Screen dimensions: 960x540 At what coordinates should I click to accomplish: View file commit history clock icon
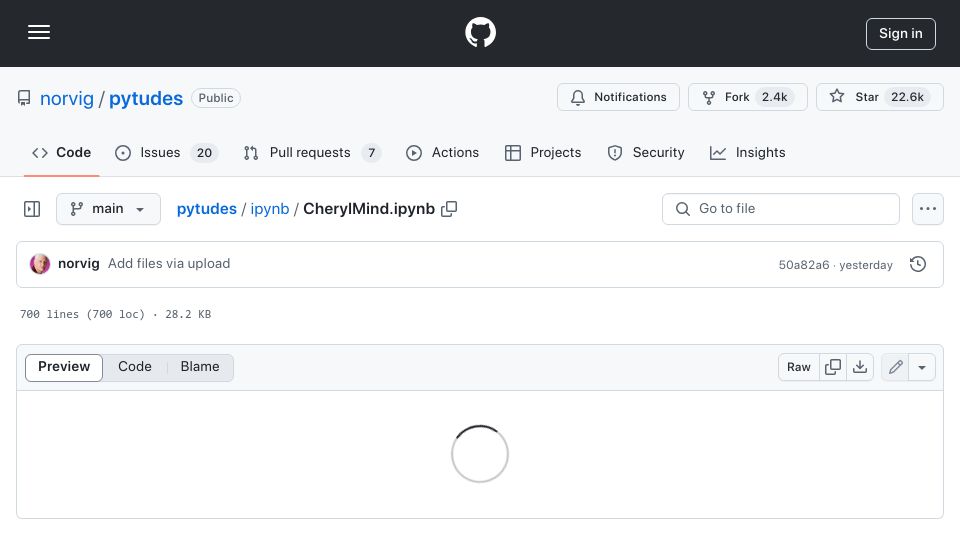pyautogui.click(x=918, y=264)
